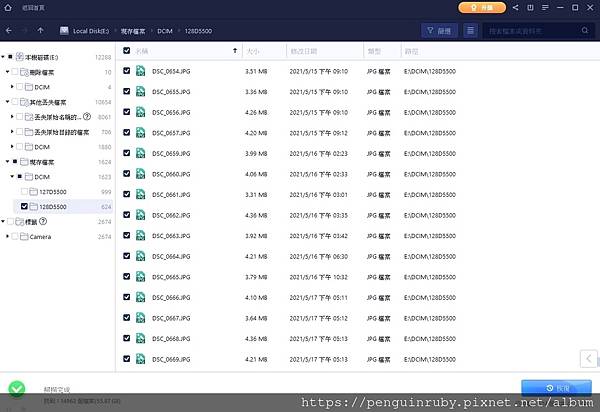Click file icon of DSC_0669.JPG
The height and width of the screenshot is (412, 600).
click(x=140, y=359)
